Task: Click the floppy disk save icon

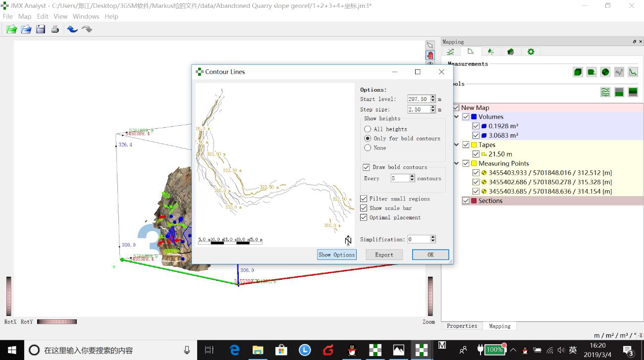Action: [41, 29]
